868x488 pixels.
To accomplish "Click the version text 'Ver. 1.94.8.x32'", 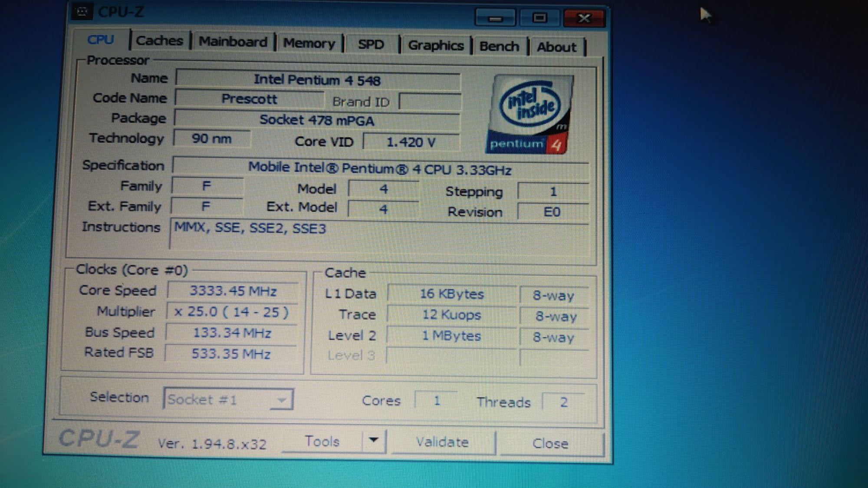I will [212, 444].
